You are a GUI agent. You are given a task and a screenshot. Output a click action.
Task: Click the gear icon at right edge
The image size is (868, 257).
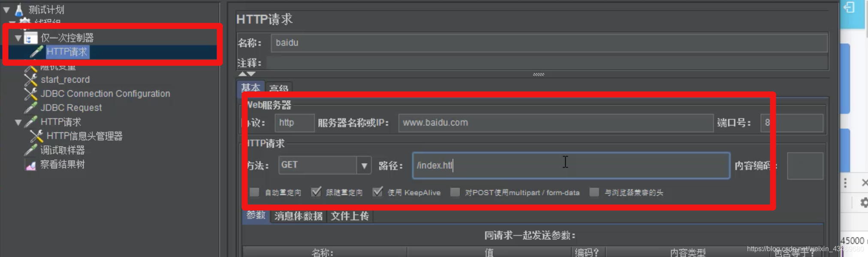coord(864,203)
